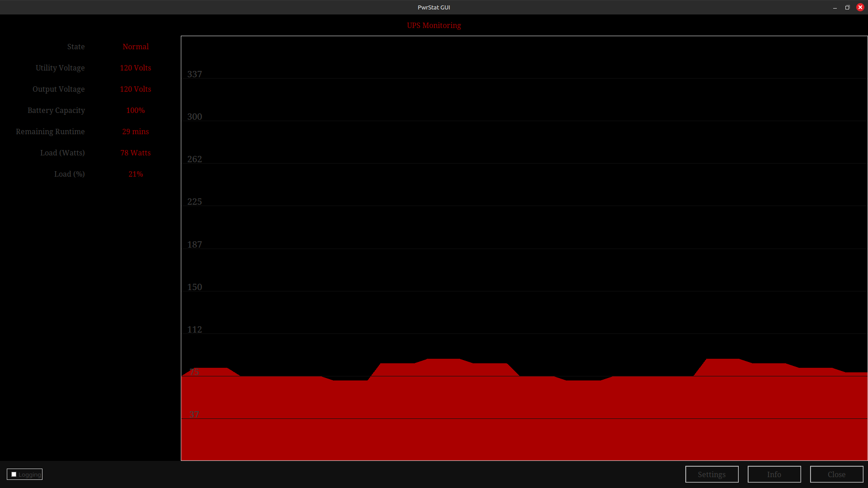Select the State Normal value
Screen dimensions: 868x488
click(136, 47)
